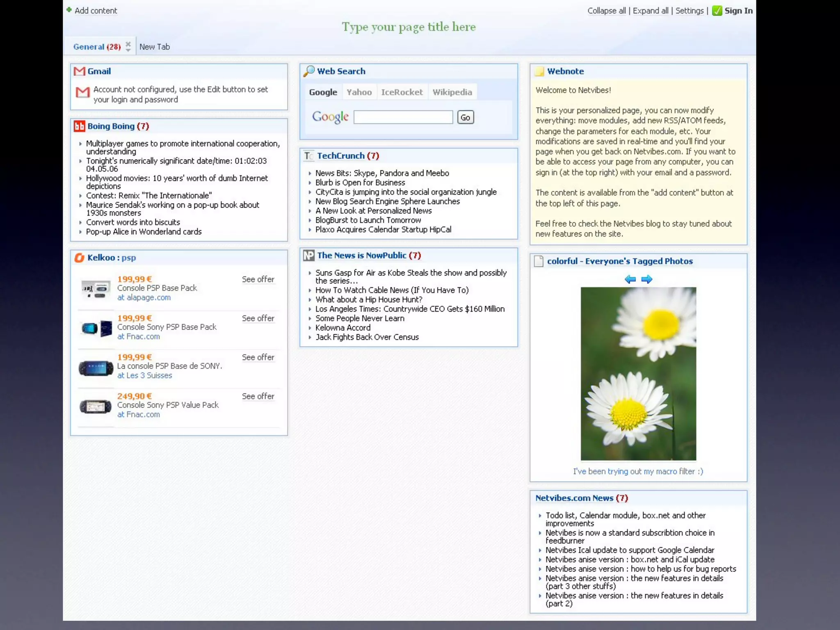The height and width of the screenshot is (630, 840).
Task: Show next photo with right arrow
Action: [647, 279]
